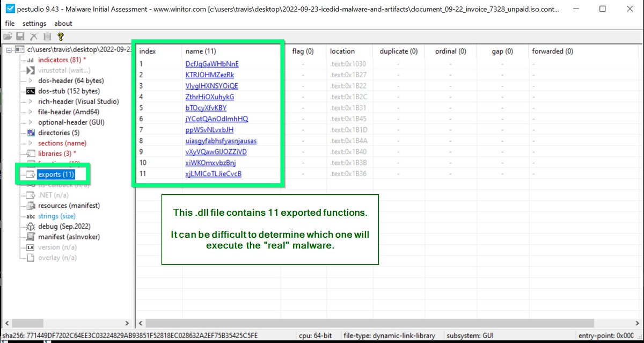Image resolution: width=644 pixels, height=343 pixels.
Task: Click the .NET node icon
Action: (31, 195)
